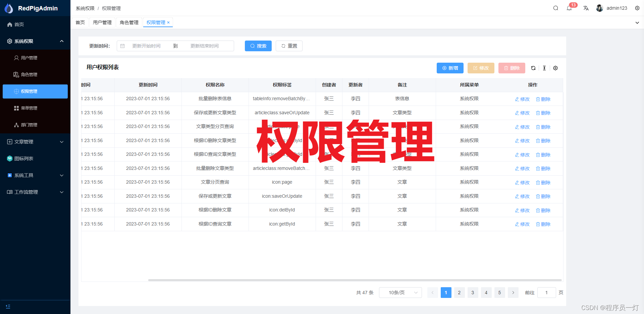Viewport: 644px width, 314px height.
Task: Select current page 1 in pagination
Action: click(x=446, y=293)
